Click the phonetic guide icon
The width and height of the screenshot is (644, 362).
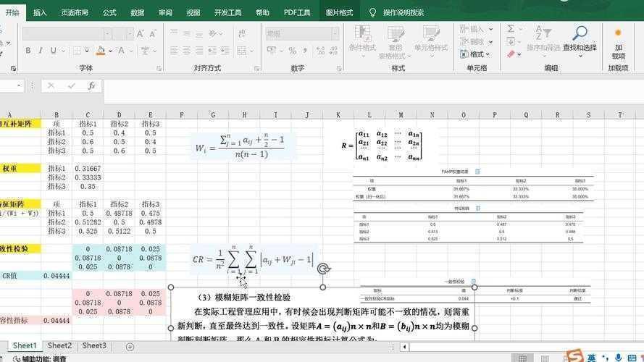(145, 51)
